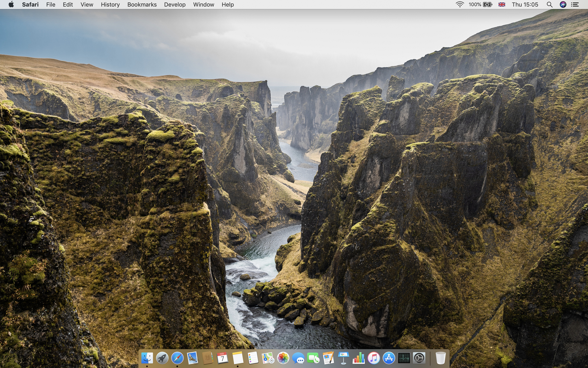Open the Trash in the Dock
Screen dimensions: 588x368
click(x=440, y=358)
